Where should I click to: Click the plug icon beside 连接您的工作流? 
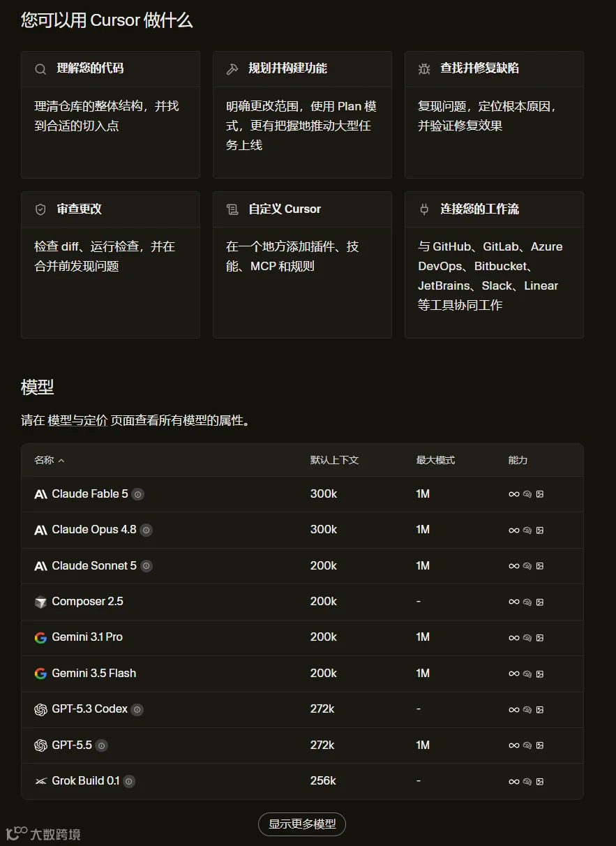click(424, 209)
